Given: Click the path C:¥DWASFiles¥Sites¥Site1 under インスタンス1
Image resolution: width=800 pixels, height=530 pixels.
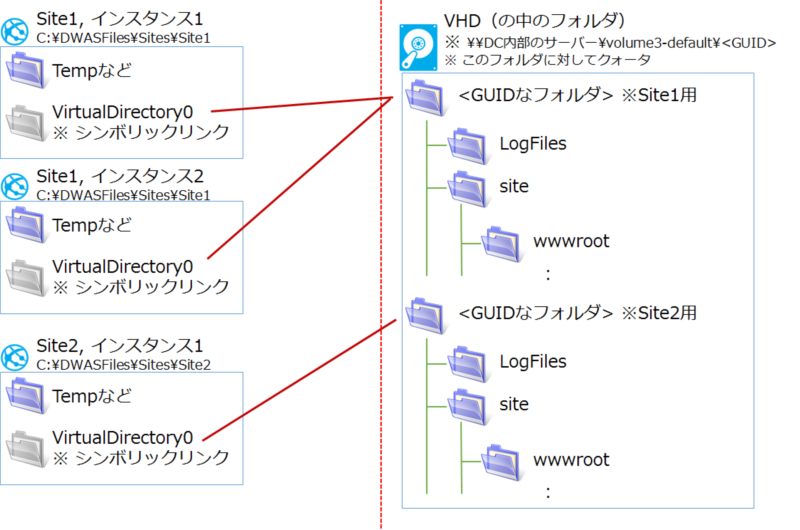Looking at the screenshot, I should (x=123, y=38).
